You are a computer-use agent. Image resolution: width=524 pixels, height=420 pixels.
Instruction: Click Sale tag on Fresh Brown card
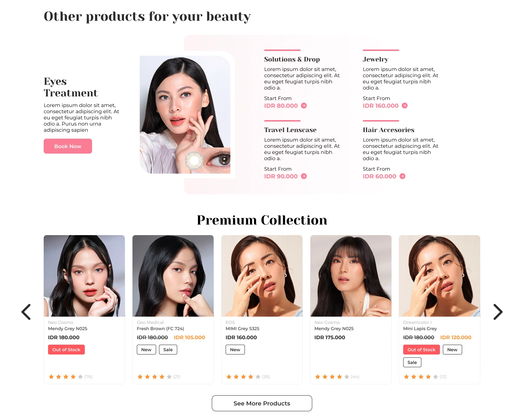(x=168, y=350)
